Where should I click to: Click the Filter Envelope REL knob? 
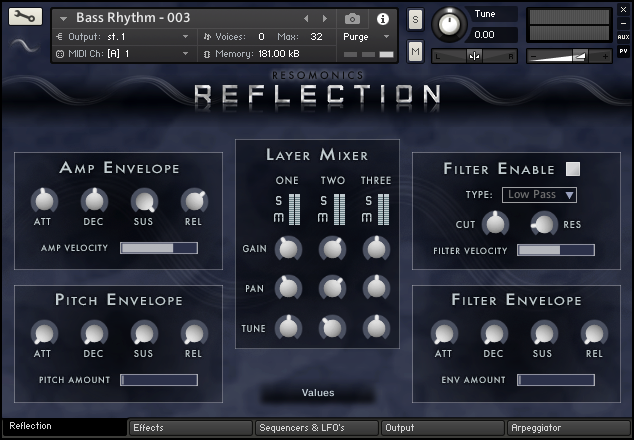[594, 334]
